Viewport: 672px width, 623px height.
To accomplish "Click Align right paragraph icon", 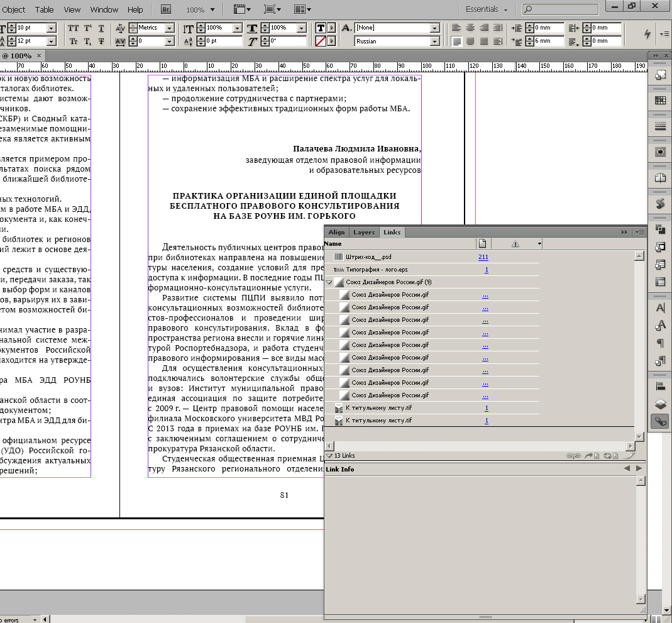I will [x=484, y=28].
